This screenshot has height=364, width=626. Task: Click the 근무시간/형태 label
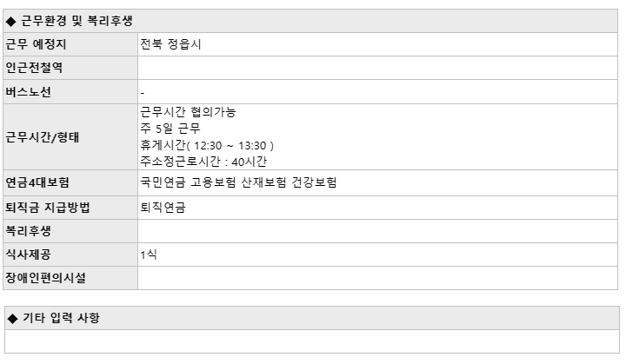click(43, 137)
